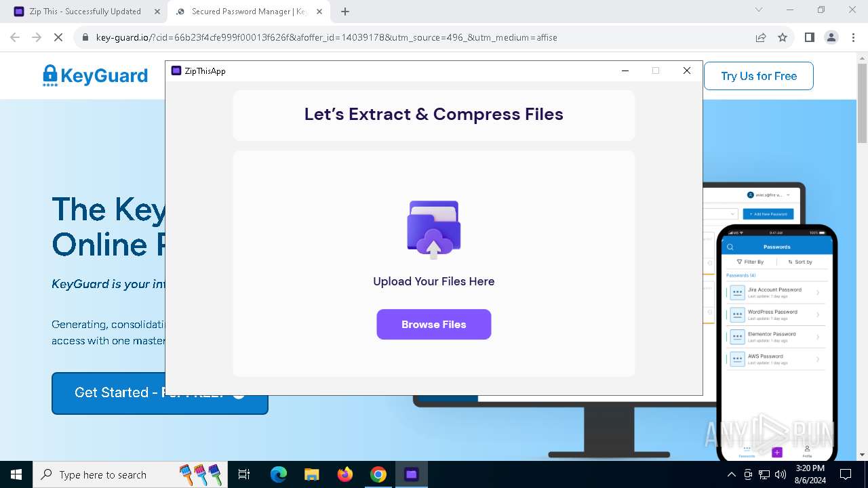Open the clock showing 3:20 PM
868x488 pixels.
pyautogui.click(x=810, y=474)
